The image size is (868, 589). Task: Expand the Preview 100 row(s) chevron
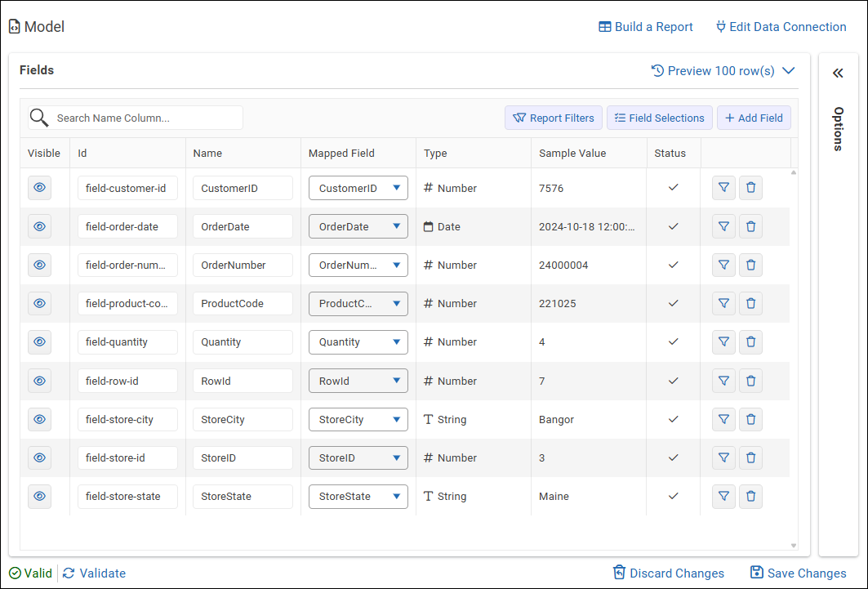click(789, 71)
